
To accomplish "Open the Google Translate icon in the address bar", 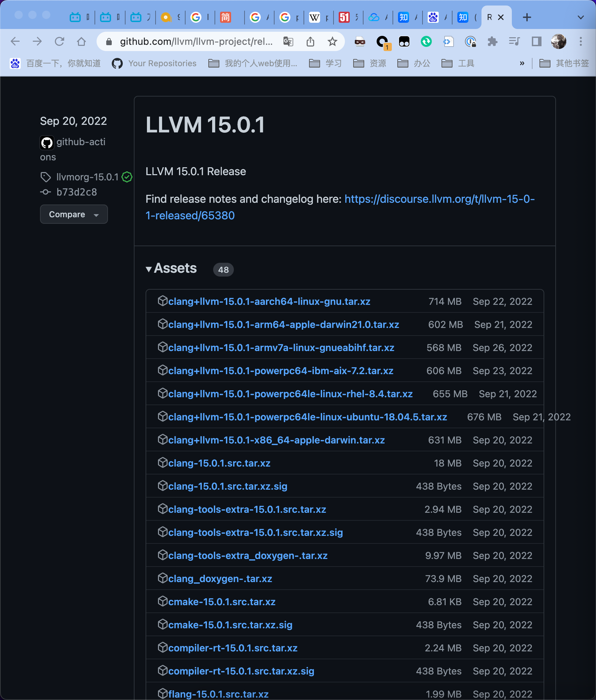I will tap(289, 42).
